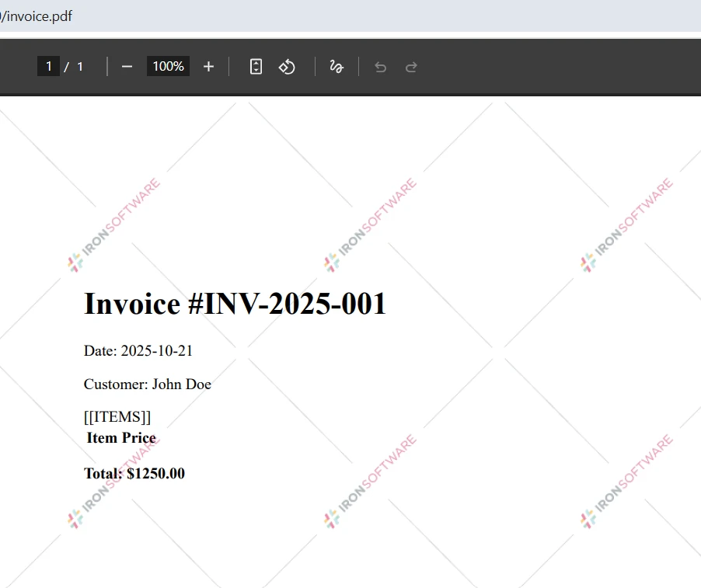Click the Item Price column header

[x=121, y=437]
